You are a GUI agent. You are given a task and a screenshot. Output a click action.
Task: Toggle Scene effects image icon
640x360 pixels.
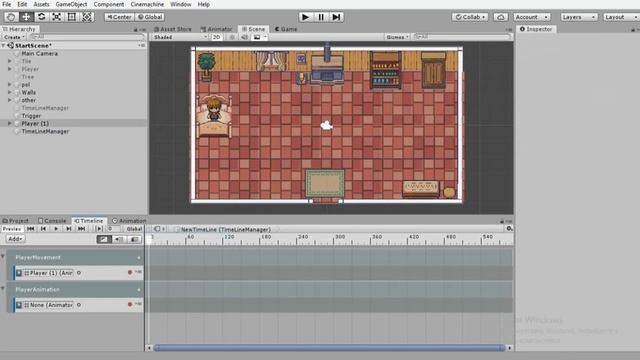tap(257, 37)
